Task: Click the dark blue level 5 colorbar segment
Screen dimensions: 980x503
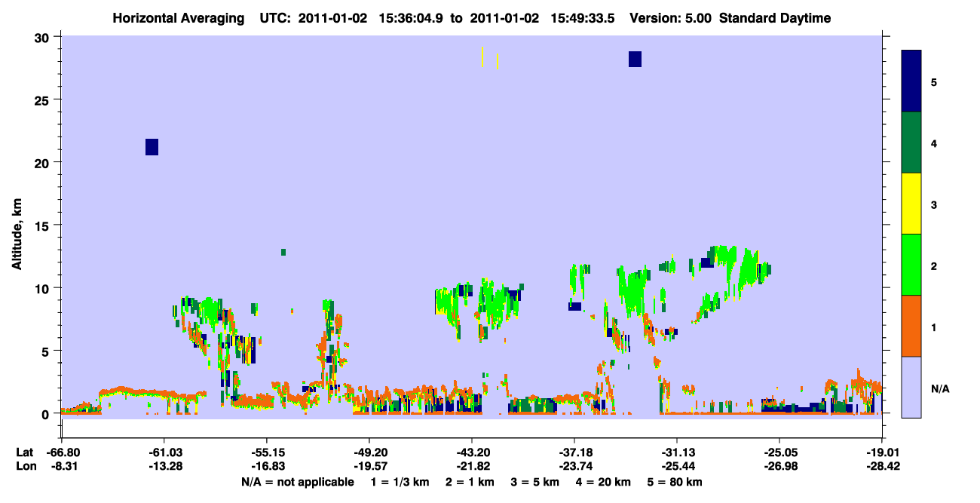Action: (x=911, y=81)
